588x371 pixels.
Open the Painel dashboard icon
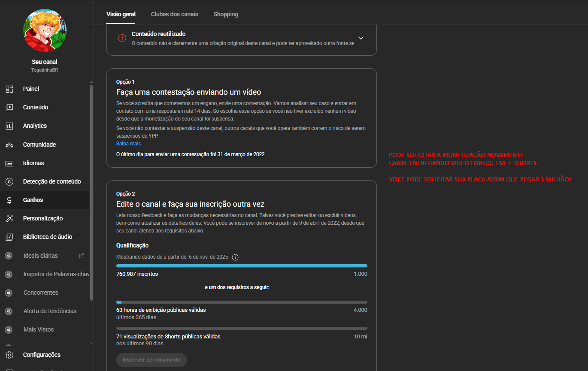click(9, 89)
